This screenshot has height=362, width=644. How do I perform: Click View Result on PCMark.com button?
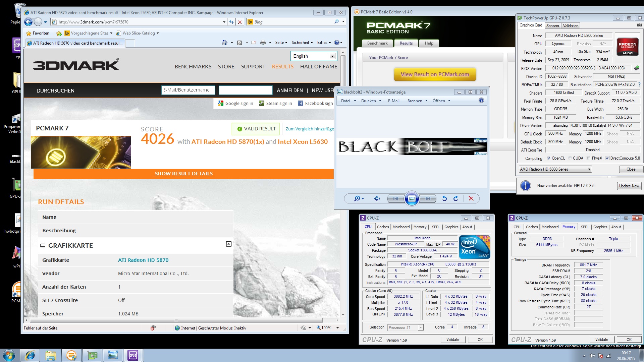[x=435, y=74]
